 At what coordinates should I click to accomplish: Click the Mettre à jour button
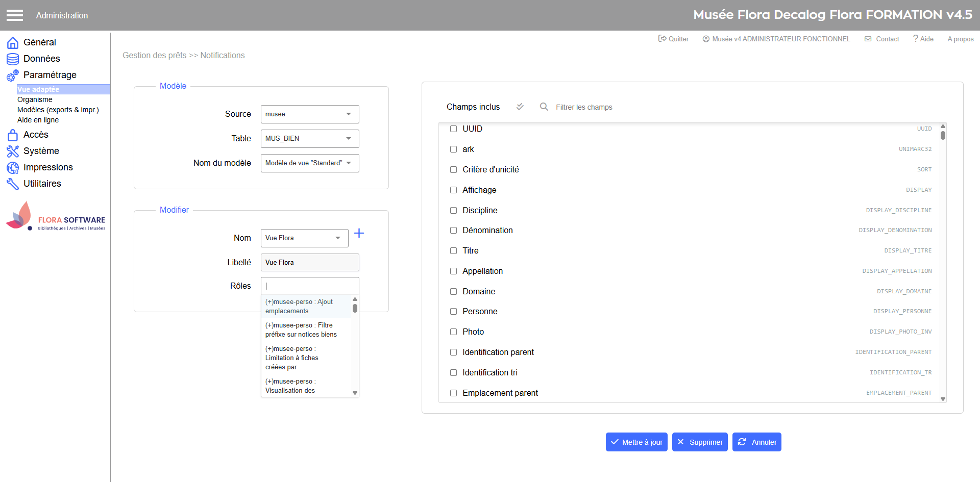(636, 442)
